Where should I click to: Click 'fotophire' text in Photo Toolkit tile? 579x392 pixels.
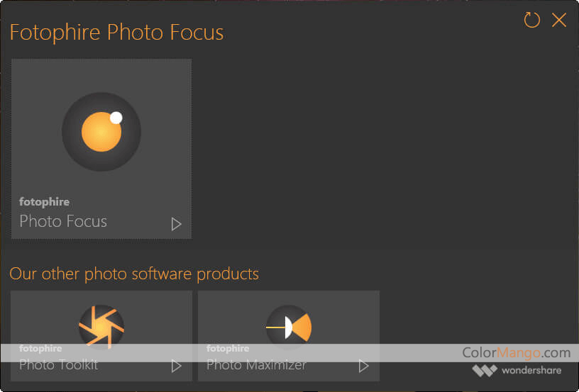[x=40, y=349]
